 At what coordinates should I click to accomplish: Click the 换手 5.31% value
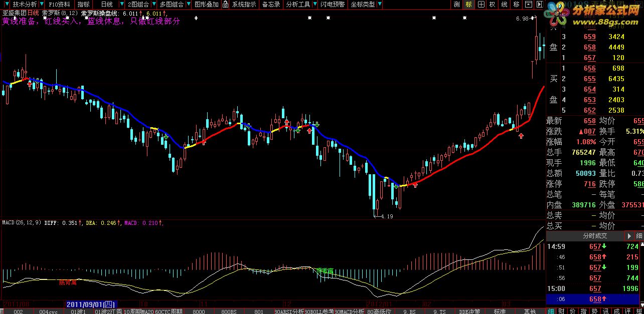(634, 131)
